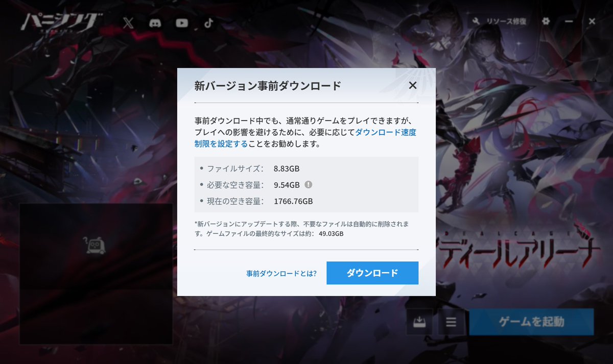Click the ゲームを起動 button

point(531,322)
